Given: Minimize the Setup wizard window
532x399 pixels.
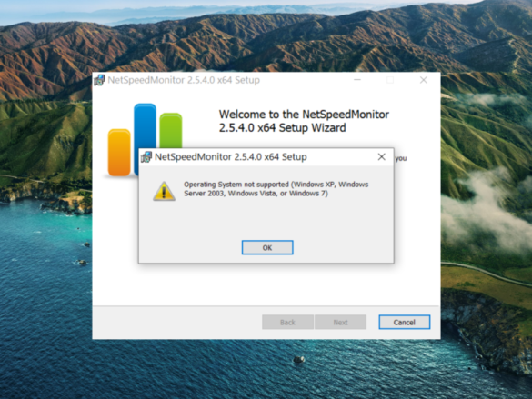Looking at the screenshot, I should coord(357,80).
